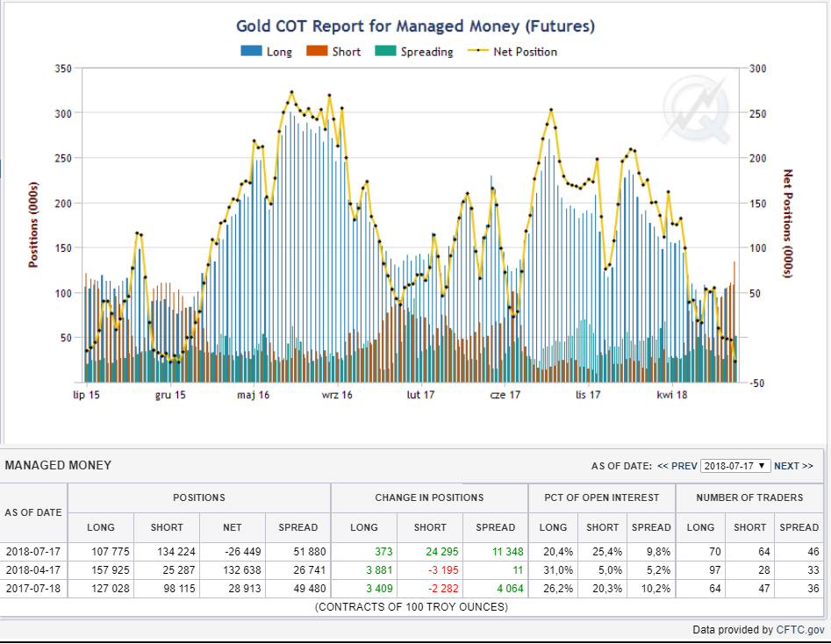Click the CHANGE IN POSITIONS header
Image resolution: width=831 pixels, height=644 pixels.
pyautogui.click(x=429, y=497)
